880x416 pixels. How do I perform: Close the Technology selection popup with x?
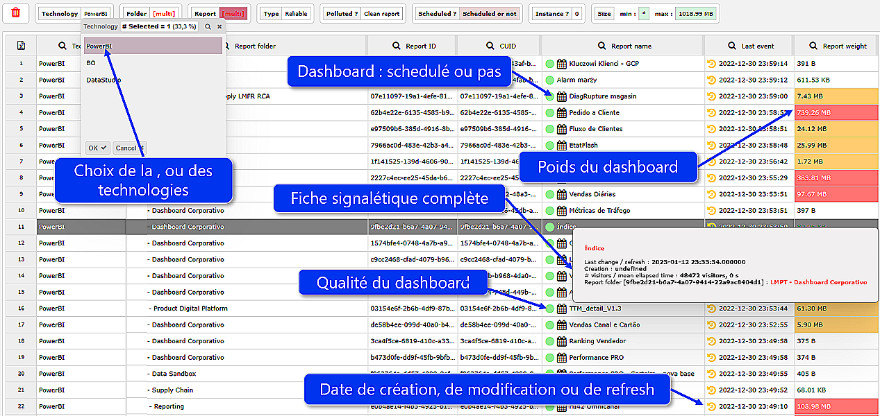219,26
